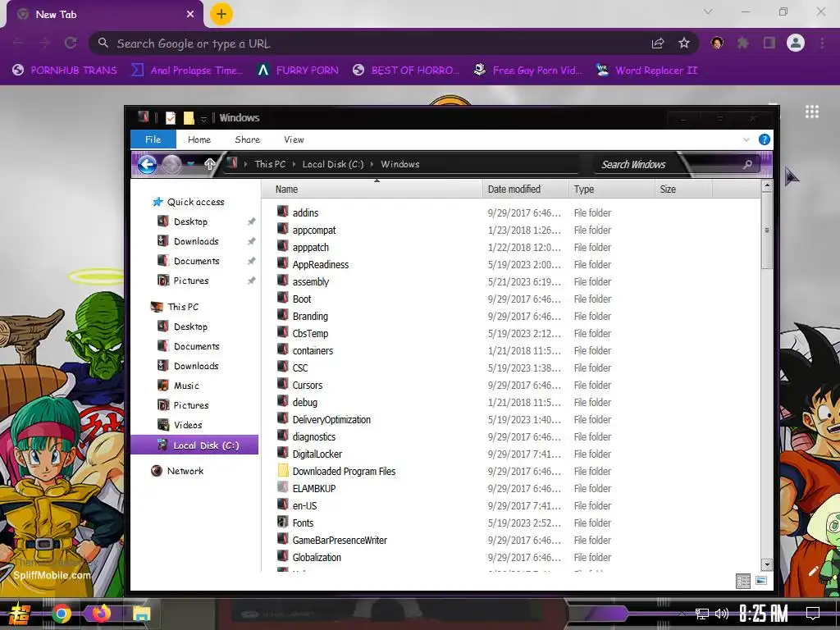The width and height of the screenshot is (840, 630).
Task: Go up one folder level arrow
Action: coord(210,164)
